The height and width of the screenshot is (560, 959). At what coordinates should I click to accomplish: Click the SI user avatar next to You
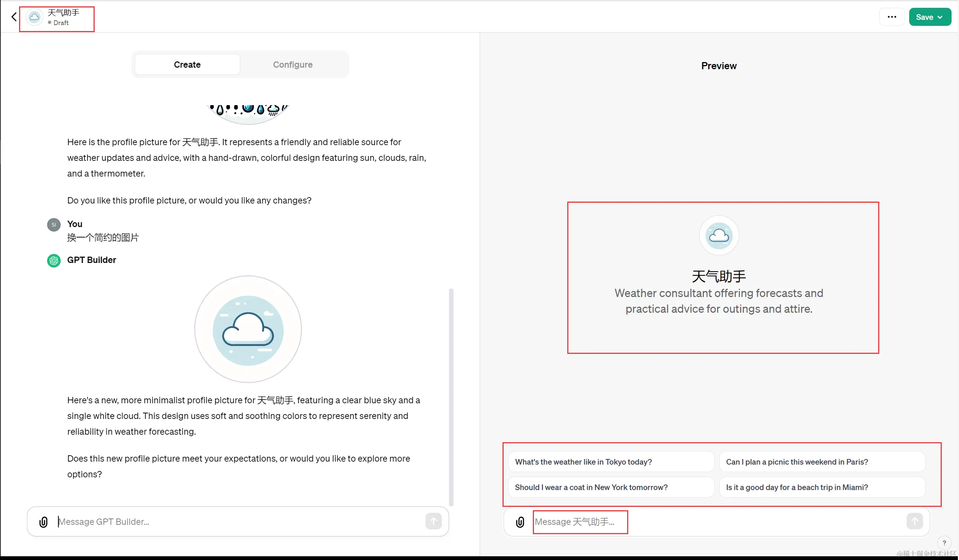point(54,224)
